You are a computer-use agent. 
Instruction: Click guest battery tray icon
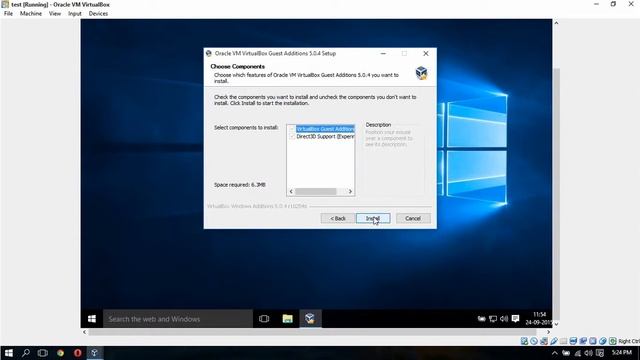pyautogui.click(x=482, y=319)
